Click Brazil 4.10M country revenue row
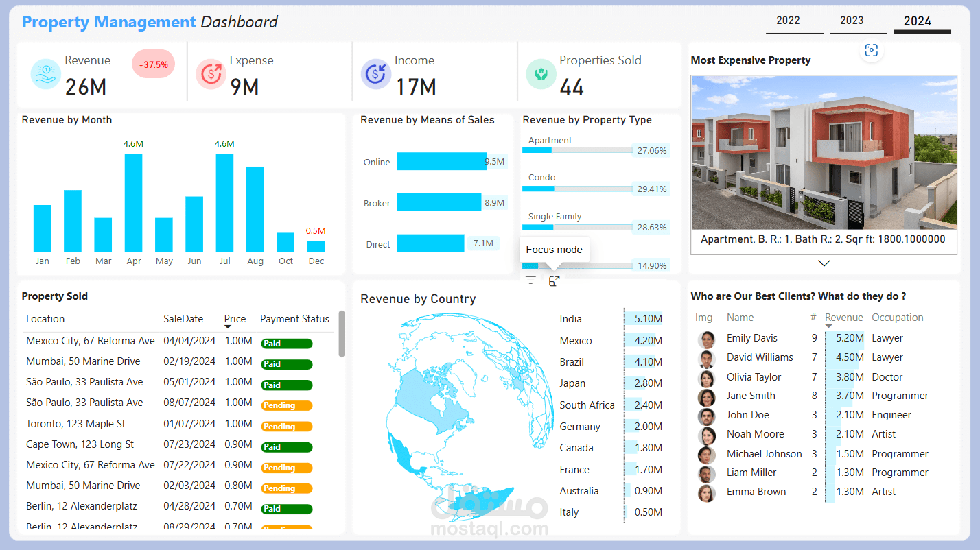 click(611, 362)
